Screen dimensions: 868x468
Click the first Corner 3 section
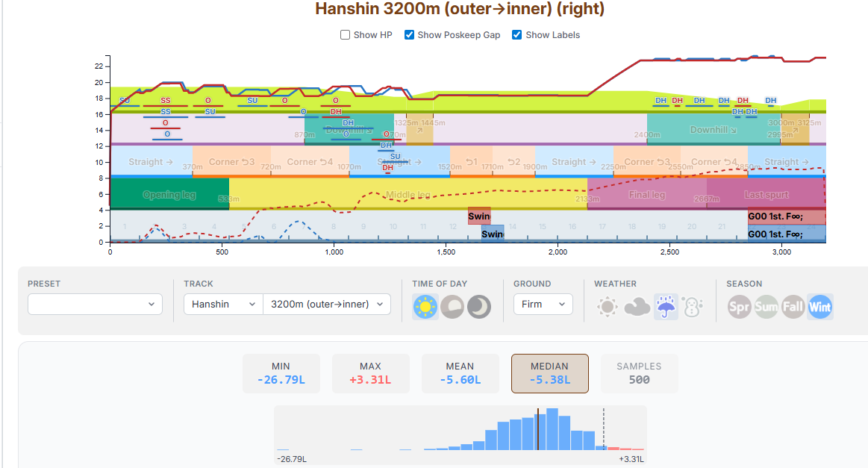pyautogui.click(x=231, y=161)
